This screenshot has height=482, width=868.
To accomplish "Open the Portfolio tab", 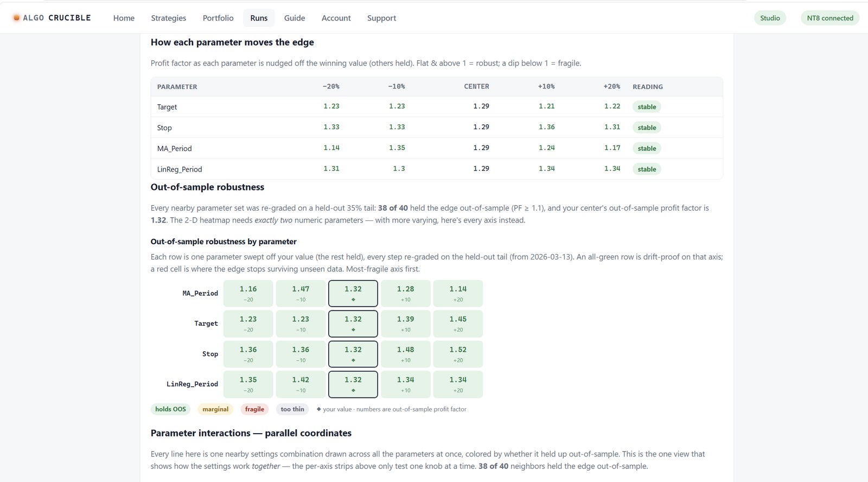I will pyautogui.click(x=218, y=18).
